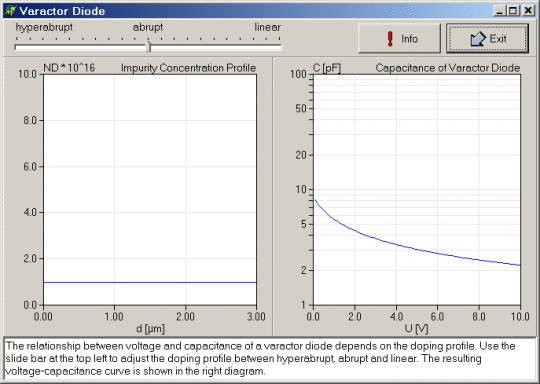540x384 pixels.
Task: Click the red exclamation icon on Info
Action: point(390,39)
